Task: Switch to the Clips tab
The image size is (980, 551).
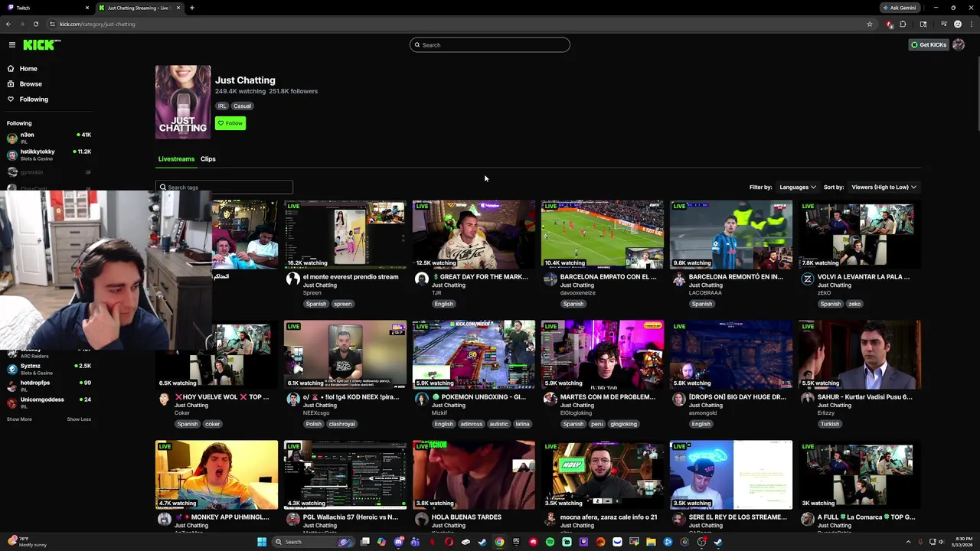Action: click(208, 159)
